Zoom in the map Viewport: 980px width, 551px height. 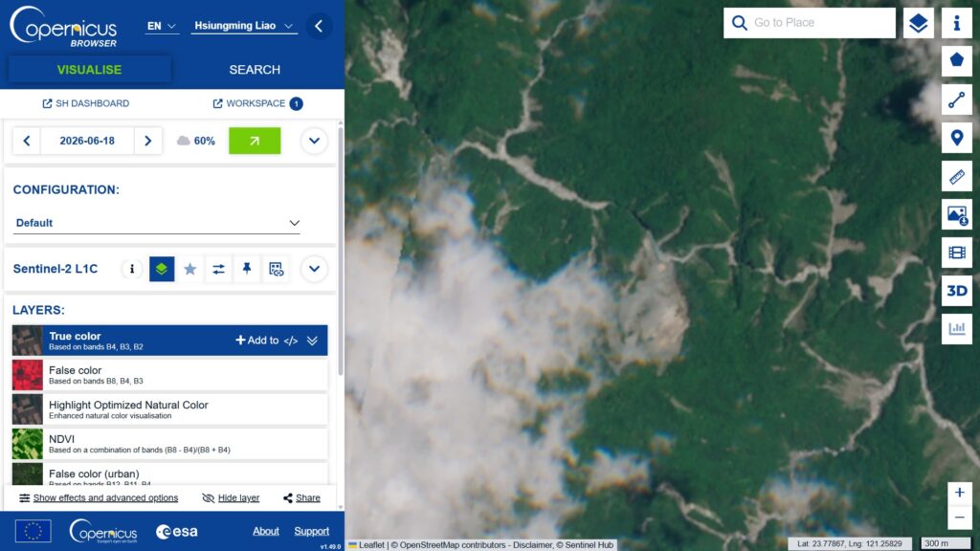click(959, 493)
